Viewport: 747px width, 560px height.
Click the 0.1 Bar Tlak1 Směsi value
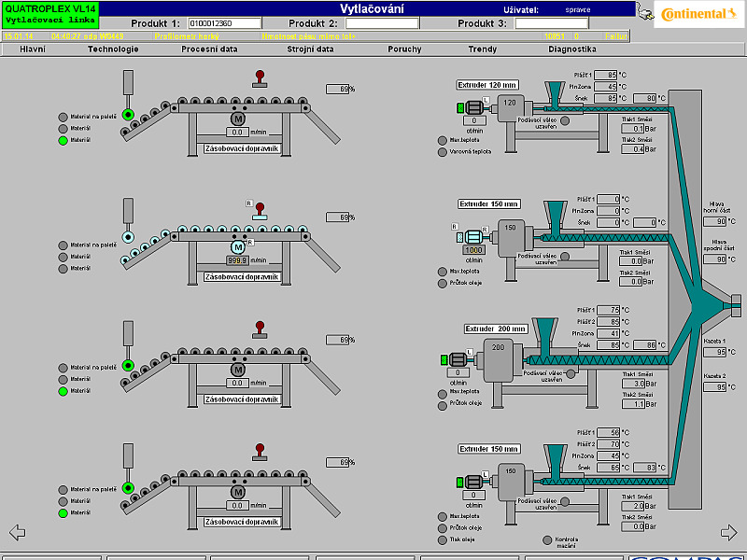(x=632, y=129)
